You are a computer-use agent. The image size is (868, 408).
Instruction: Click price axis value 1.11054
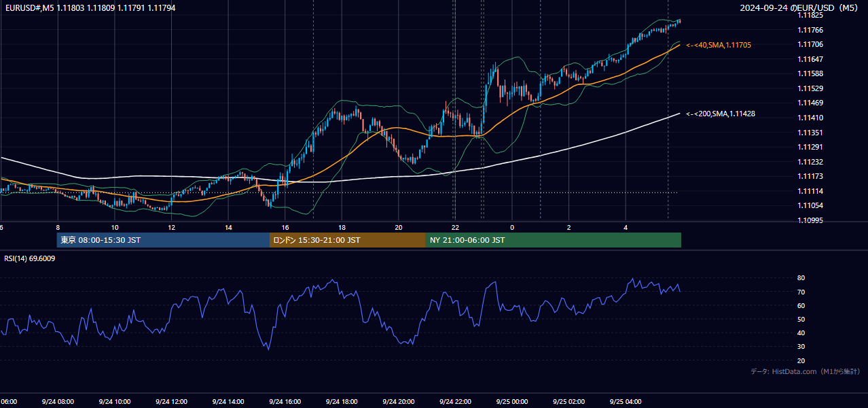[x=812, y=205]
